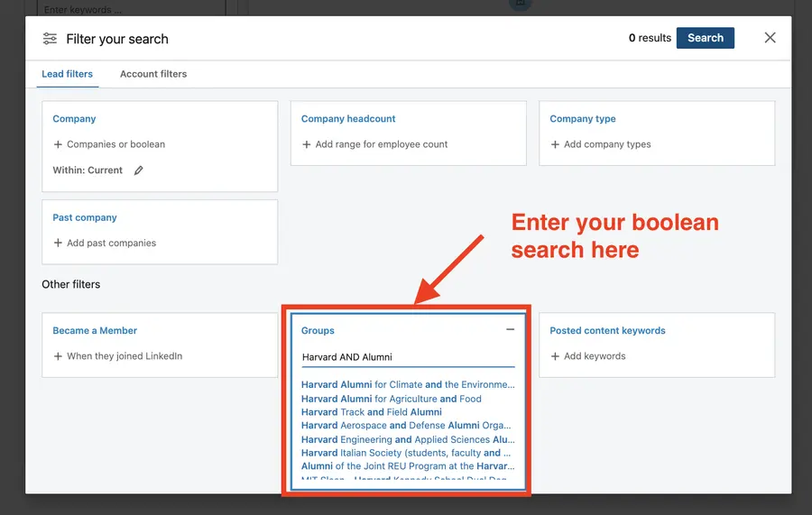Viewport: 812px width, 515px height.
Task: Add company types filter
Action: point(607,144)
